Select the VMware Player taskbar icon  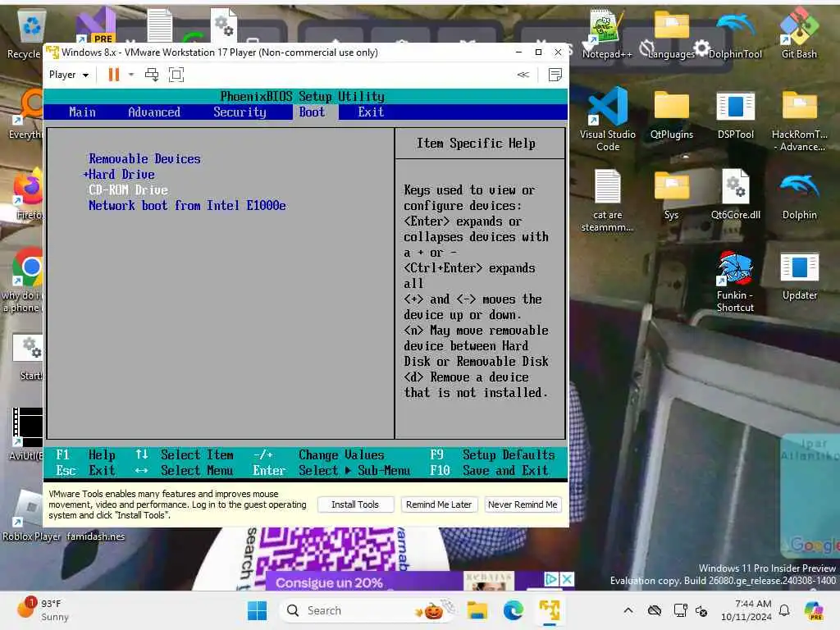coord(550,610)
